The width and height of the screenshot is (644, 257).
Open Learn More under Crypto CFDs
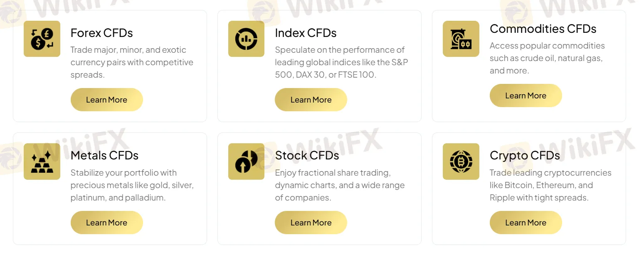[x=526, y=223]
